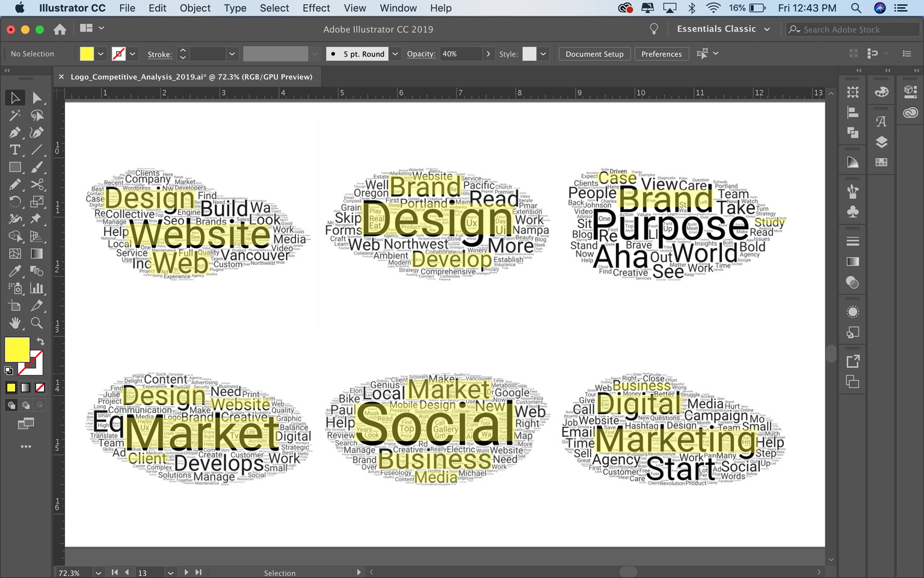Expand stroke weight dropdown
This screenshot has height=578, width=924.
tap(232, 54)
